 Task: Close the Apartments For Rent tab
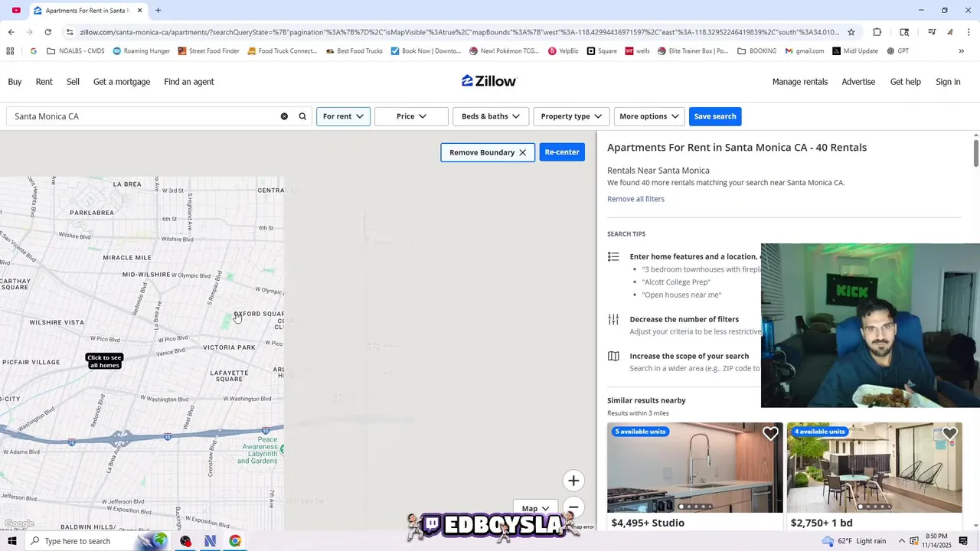[139, 11]
